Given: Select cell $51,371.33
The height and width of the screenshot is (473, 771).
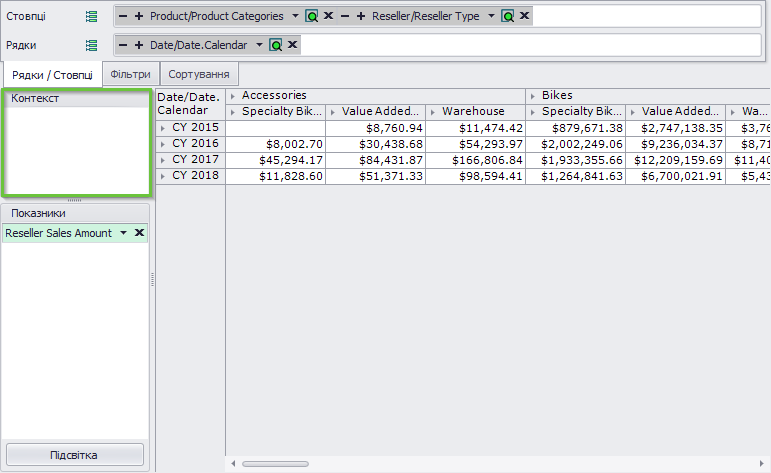Looking at the screenshot, I should [376, 177].
